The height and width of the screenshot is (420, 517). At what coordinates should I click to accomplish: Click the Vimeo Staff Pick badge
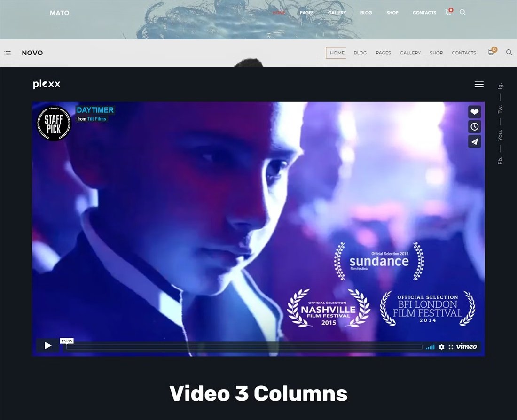click(54, 123)
